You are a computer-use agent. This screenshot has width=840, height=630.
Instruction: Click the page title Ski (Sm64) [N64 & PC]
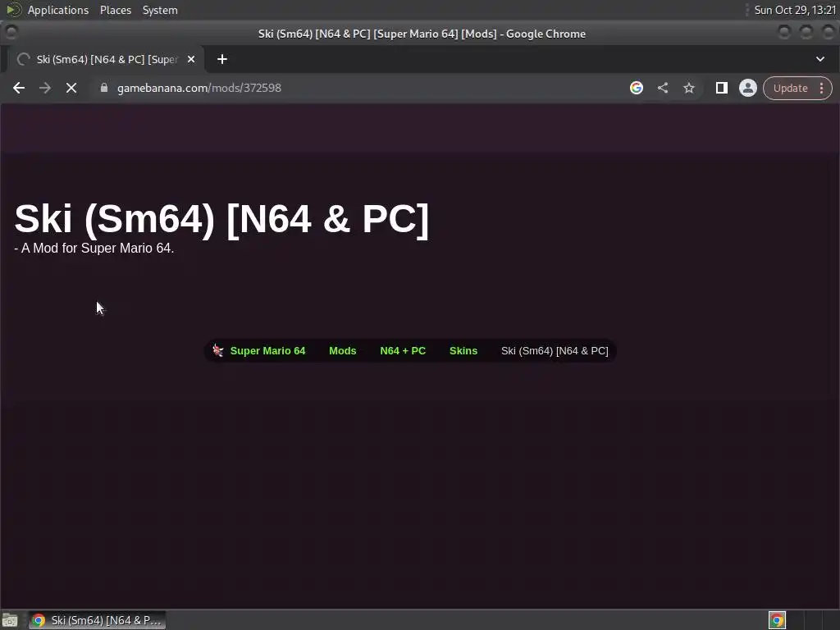221,218
